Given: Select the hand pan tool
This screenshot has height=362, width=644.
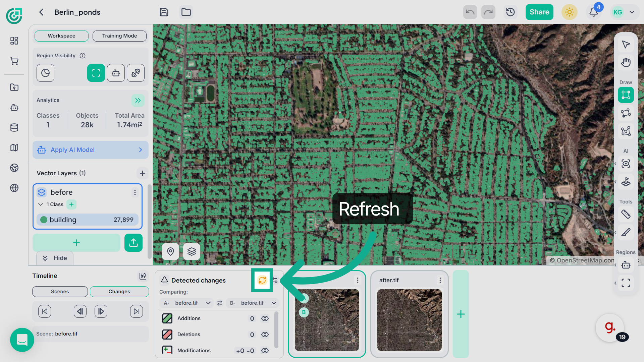Looking at the screenshot, I should pos(626,62).
